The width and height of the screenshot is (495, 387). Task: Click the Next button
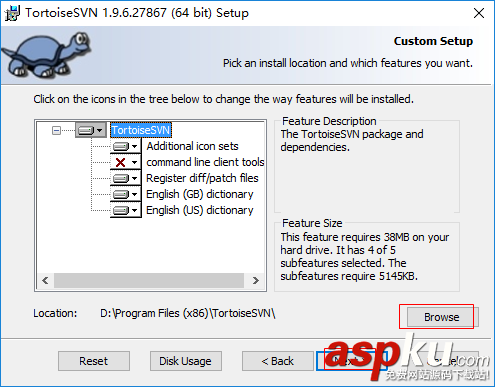coord(352,361)
